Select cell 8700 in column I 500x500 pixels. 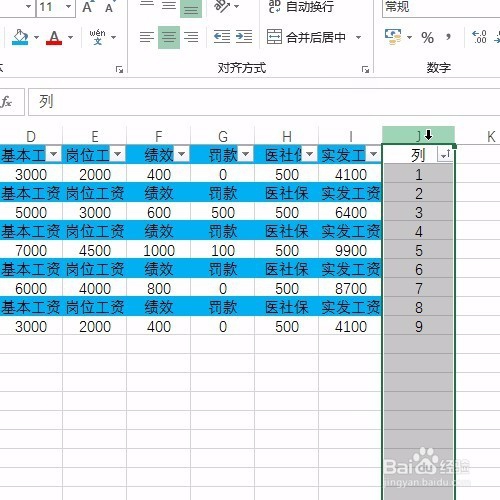pos(350,289)
